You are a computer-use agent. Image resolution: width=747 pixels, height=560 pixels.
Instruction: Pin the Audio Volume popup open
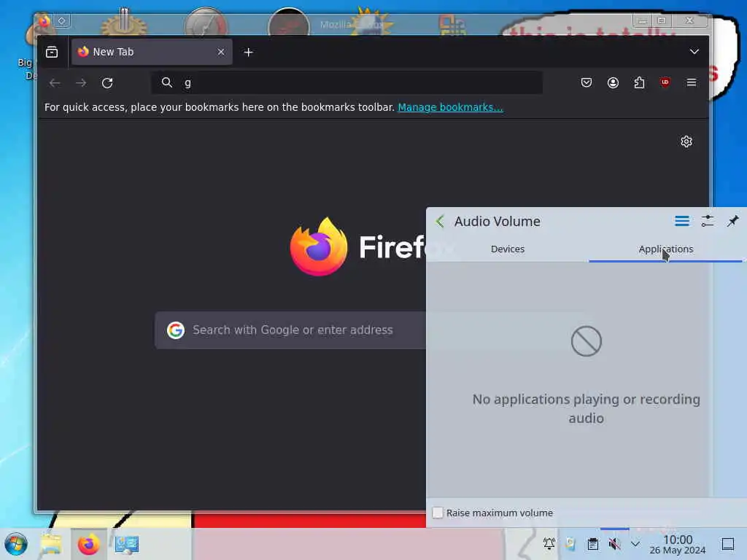tap(732, 221)
